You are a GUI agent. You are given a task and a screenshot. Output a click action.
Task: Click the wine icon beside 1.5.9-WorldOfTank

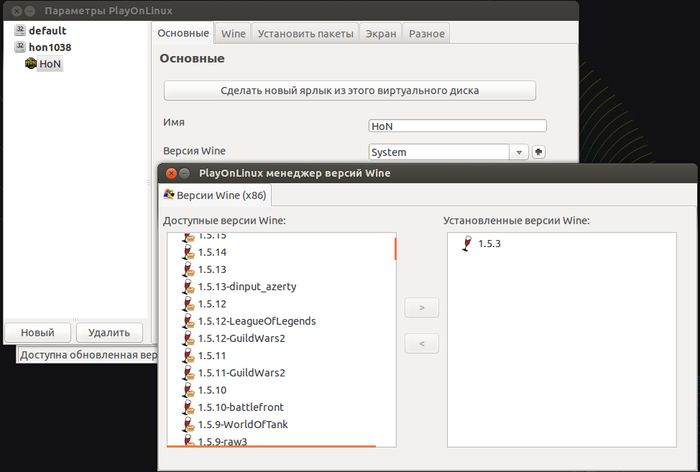188,425
